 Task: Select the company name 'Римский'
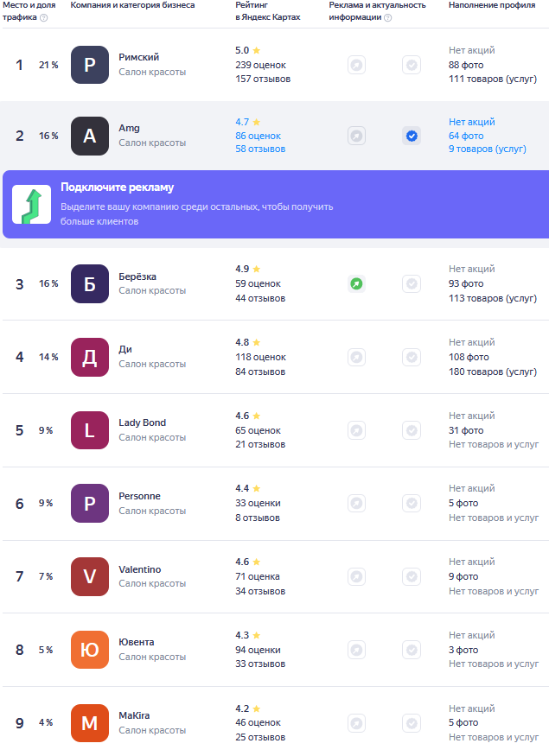pos(139,57)
